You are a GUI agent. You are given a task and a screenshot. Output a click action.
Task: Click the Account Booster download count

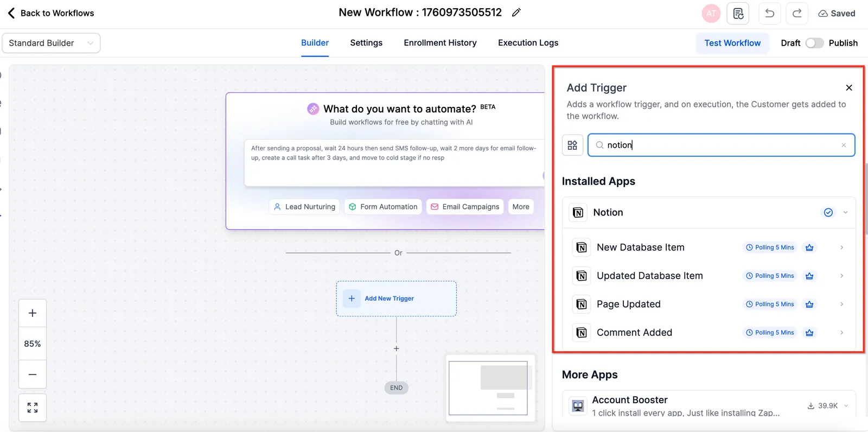(822, 406)
